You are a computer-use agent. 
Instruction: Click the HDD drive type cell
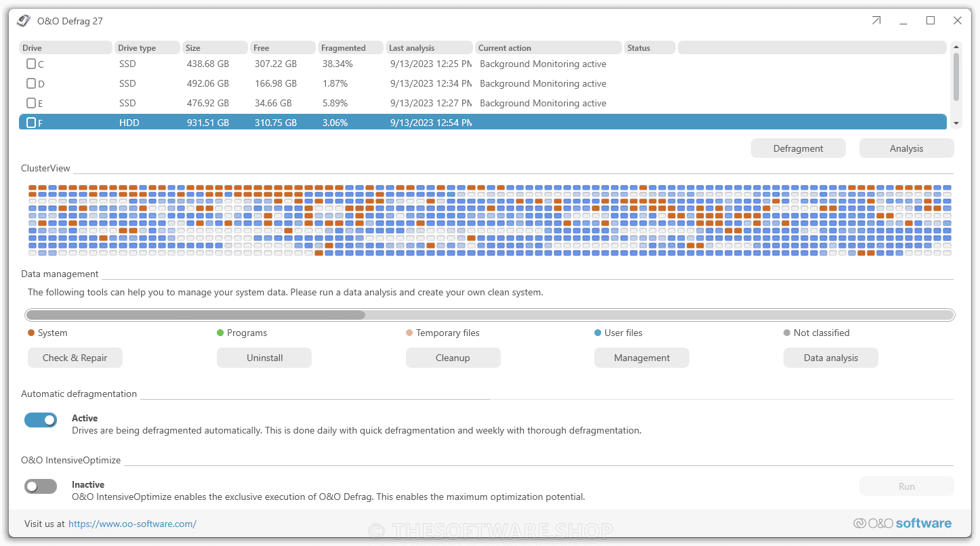click(x=129, y=123)
